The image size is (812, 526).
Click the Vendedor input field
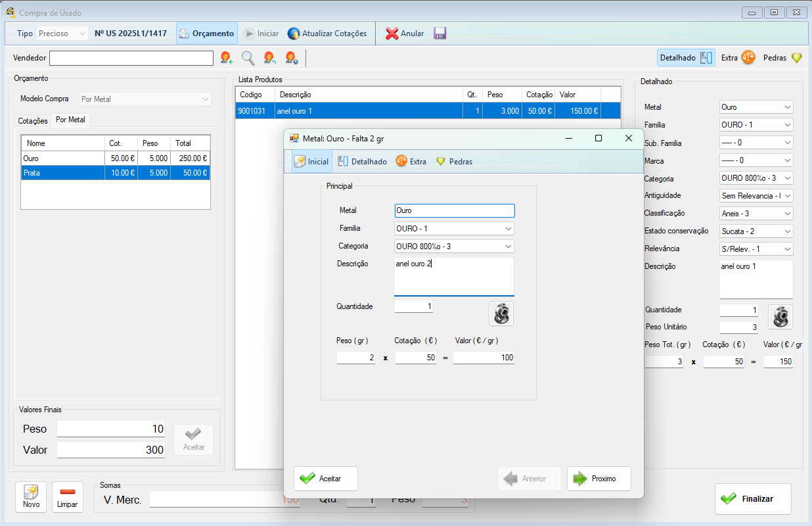click(131, 58)
